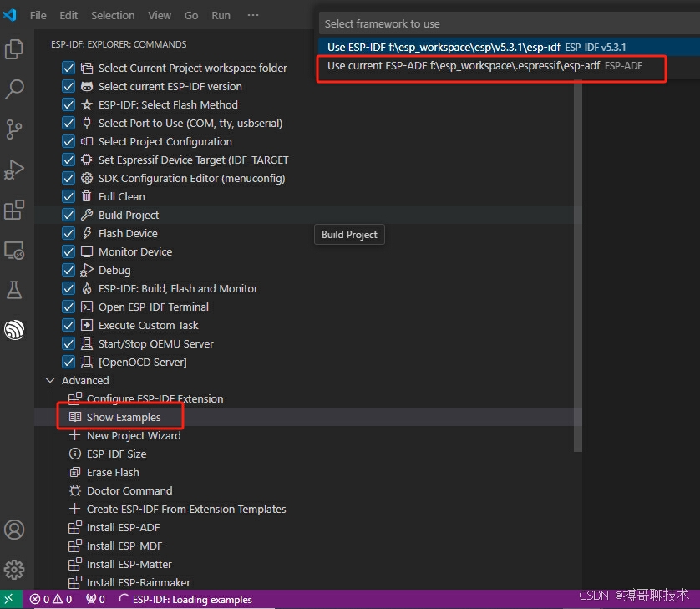The height and width of the screenshot is (609, 700).
Task: Toggle the Execute Custom Task checkbox
Action: point(68,325)
